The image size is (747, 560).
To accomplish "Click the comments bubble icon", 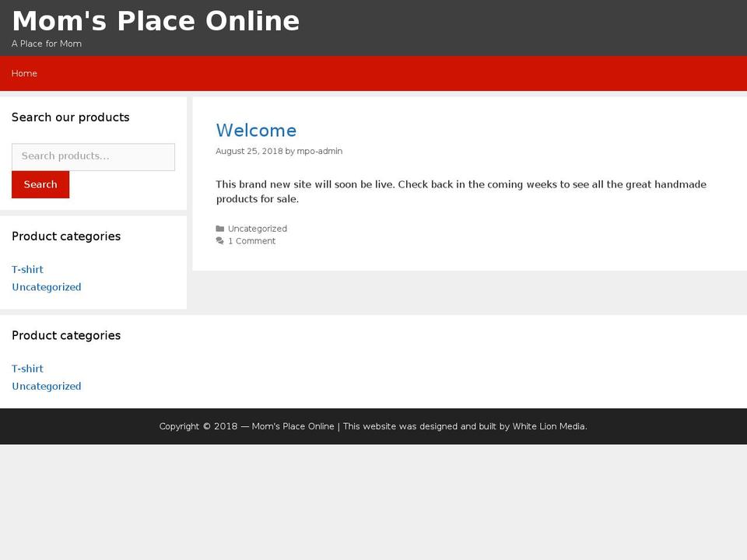I will click(x=220, y=241).
